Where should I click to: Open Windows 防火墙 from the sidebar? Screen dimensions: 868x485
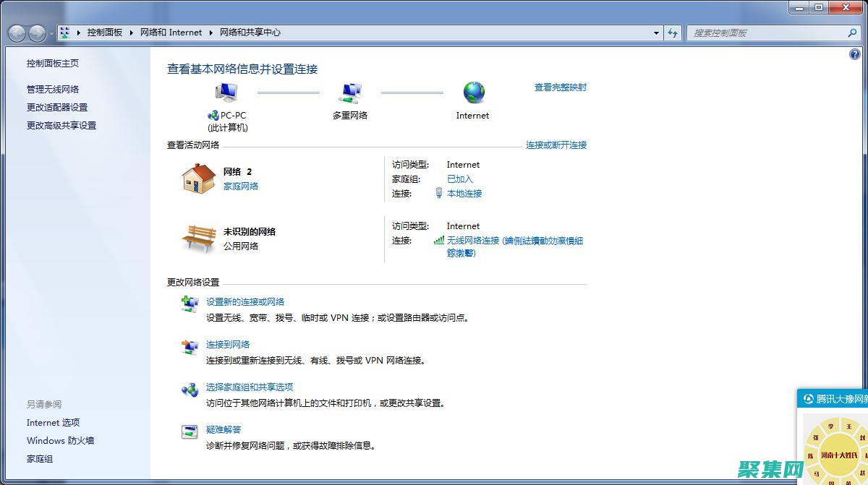tap(60, 440)
